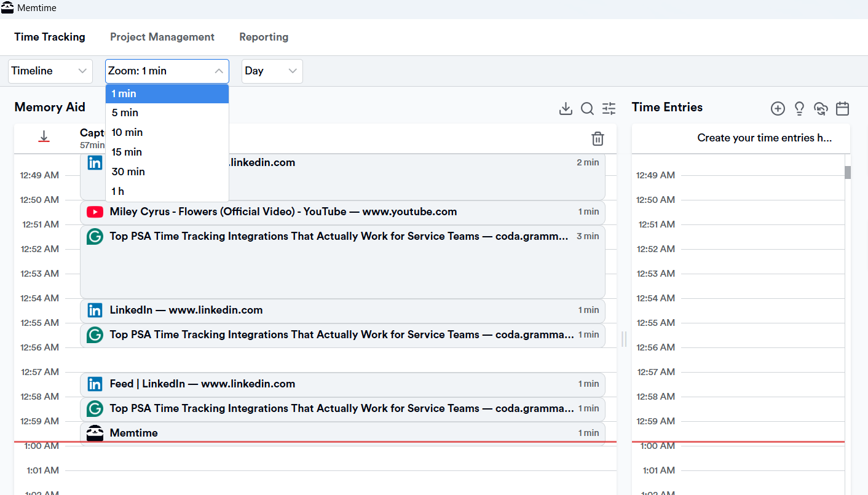Open the Day view dropdown
This screenshot has width=868, height=495.
(x=272, y=71)
